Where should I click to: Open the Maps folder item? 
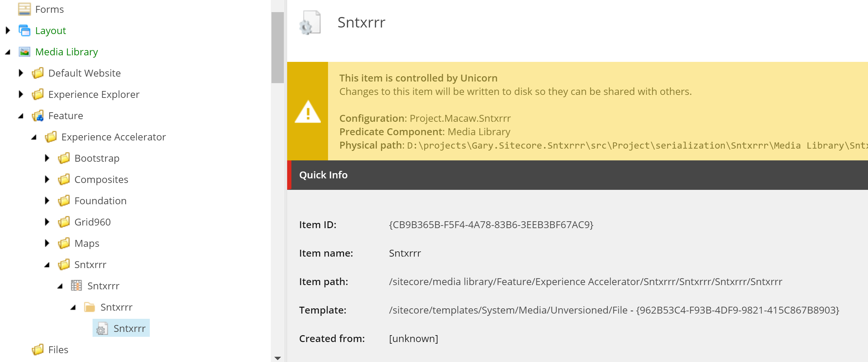click(87, 243)
